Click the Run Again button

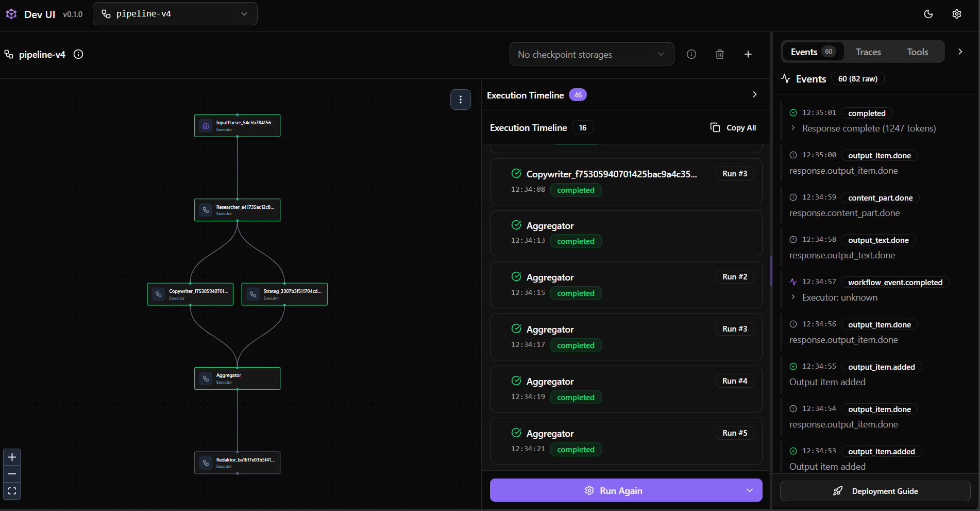(x=613, y=490)
